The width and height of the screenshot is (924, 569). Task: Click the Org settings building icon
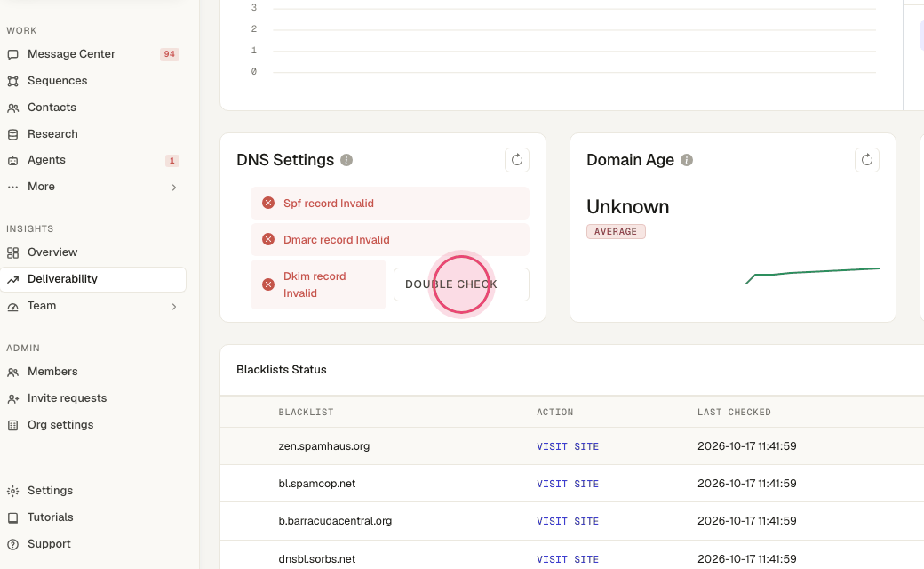13,425
